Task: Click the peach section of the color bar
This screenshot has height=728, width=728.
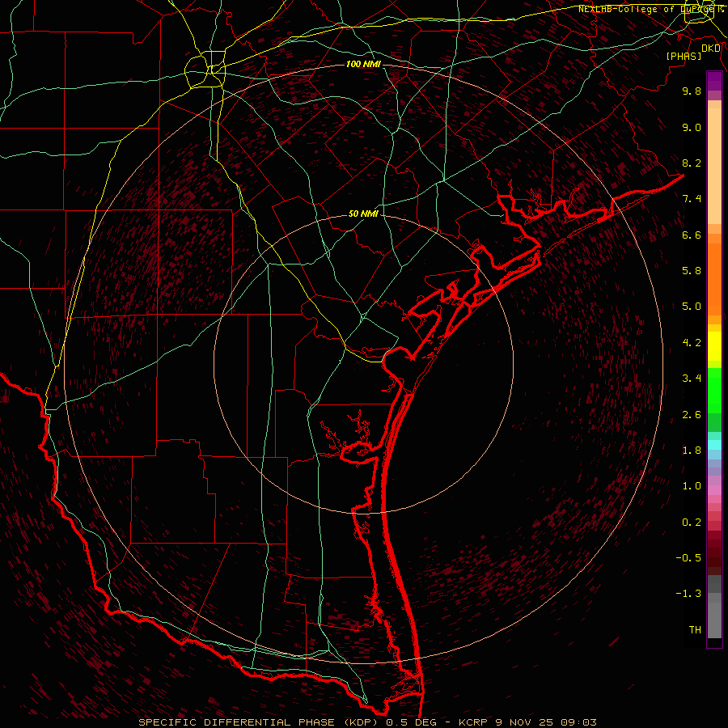Action: tap(714, 163)
